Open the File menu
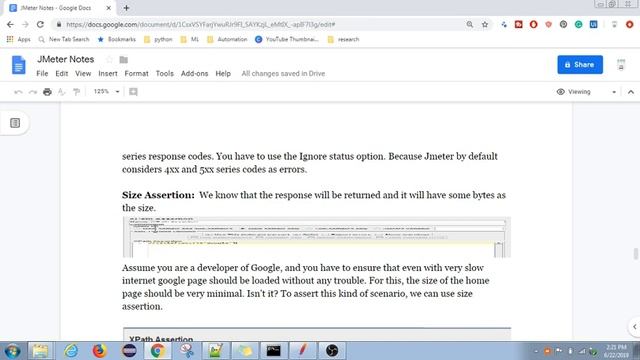 tap(42, 73)
